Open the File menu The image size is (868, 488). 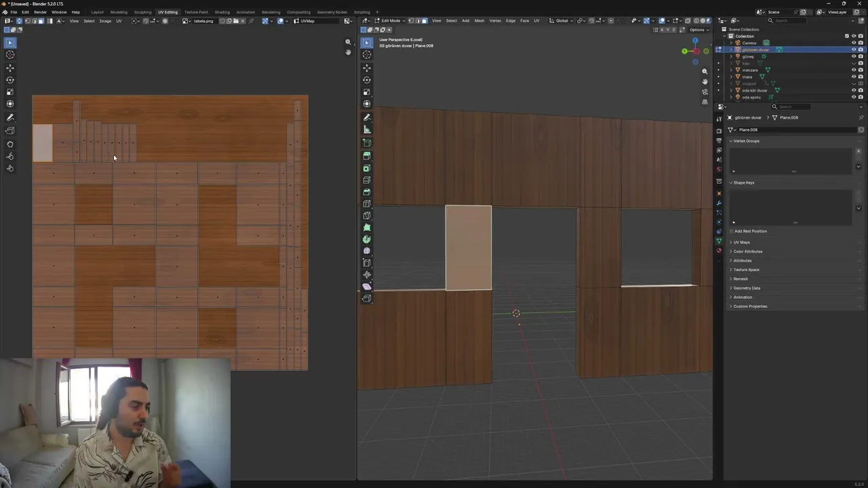(x=14, y=12)
